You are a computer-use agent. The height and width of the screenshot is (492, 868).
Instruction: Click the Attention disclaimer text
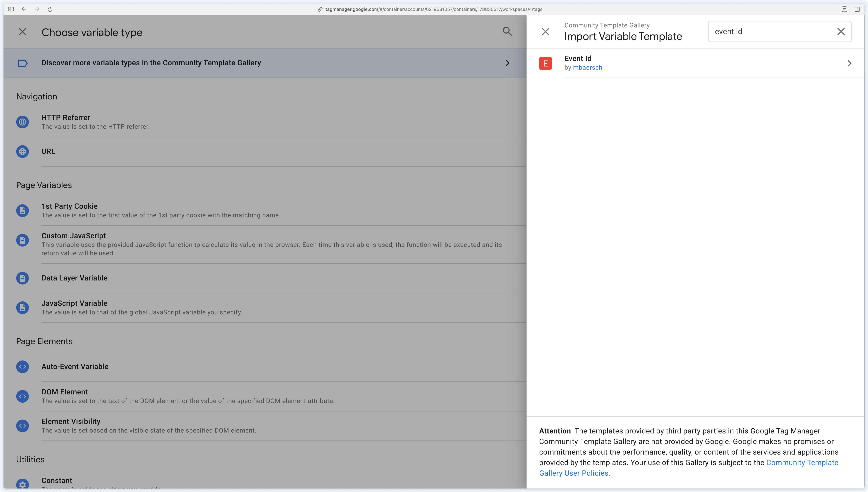pos(689,452)
